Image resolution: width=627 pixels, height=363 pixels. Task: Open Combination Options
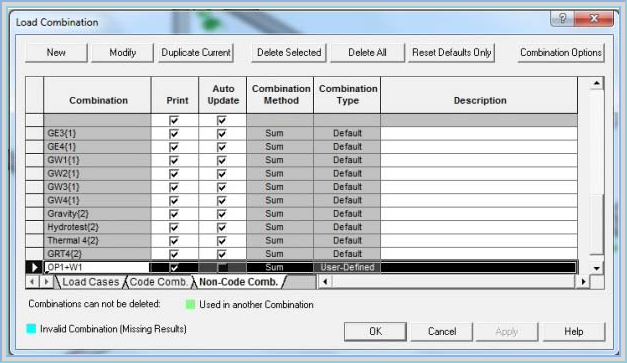561,53
